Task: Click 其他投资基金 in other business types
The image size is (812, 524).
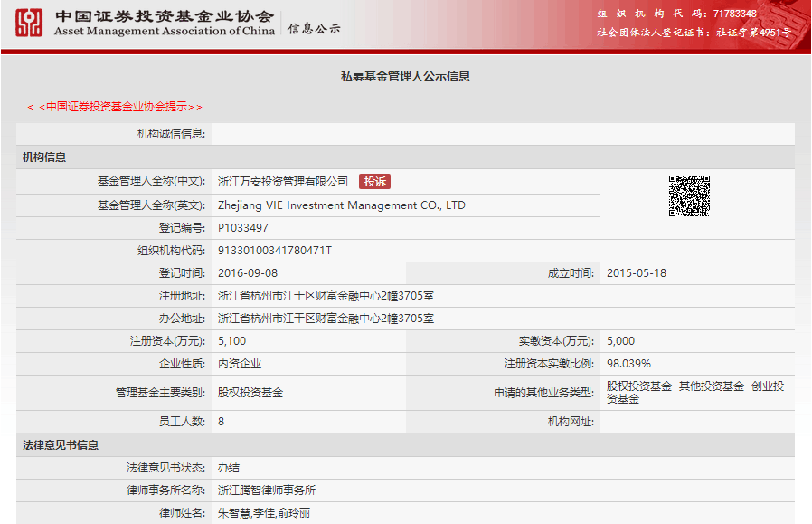Action: coord(712,386)
